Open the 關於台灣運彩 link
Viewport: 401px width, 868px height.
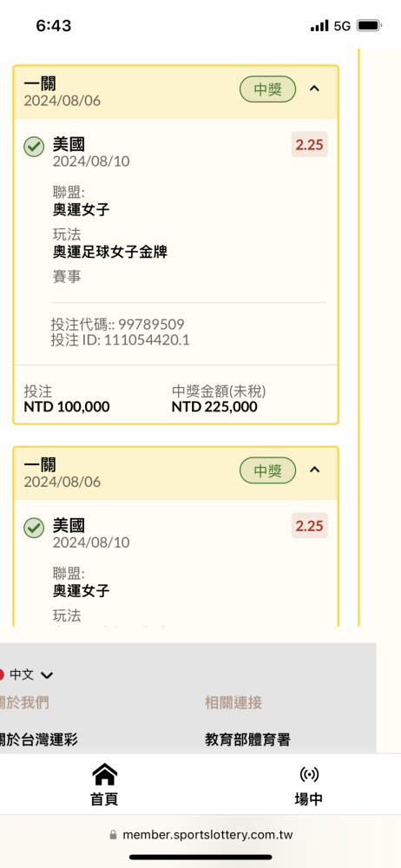click(x=39, y=739)
